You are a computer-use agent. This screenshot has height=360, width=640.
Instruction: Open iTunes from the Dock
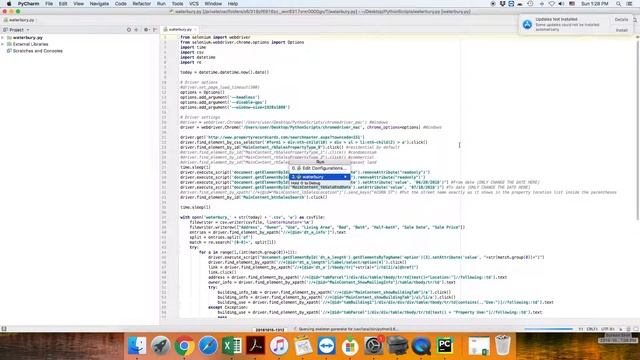(x=279, y=346)
